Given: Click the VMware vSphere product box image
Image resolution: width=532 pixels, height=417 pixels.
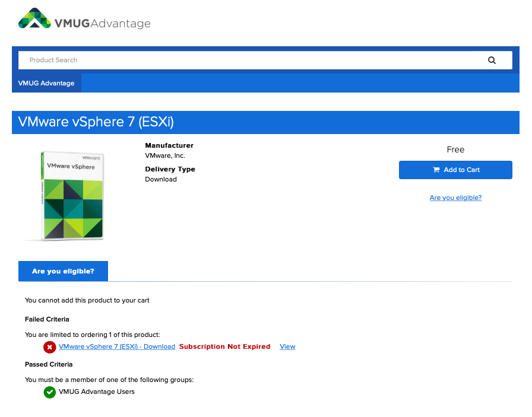Looking at the screenshot, I should point(72,196).
